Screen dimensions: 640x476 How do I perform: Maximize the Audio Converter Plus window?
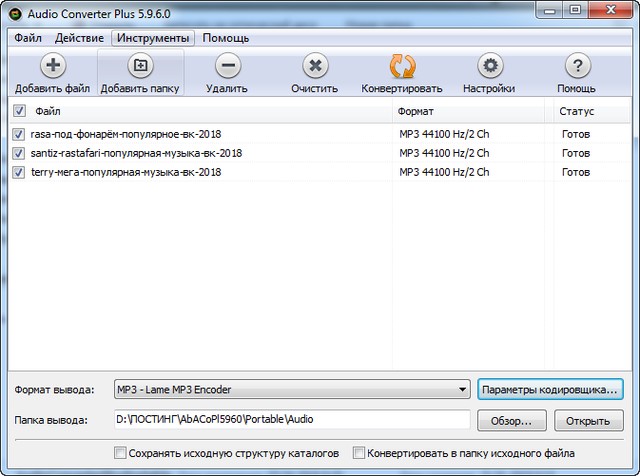click(575, 10)
